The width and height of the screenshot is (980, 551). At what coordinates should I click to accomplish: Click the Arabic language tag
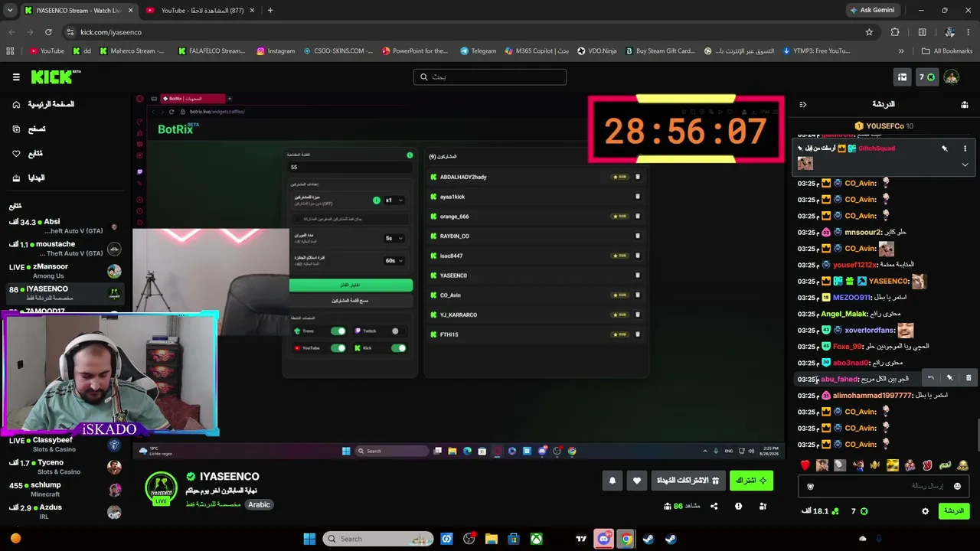(x=259, y=505)
